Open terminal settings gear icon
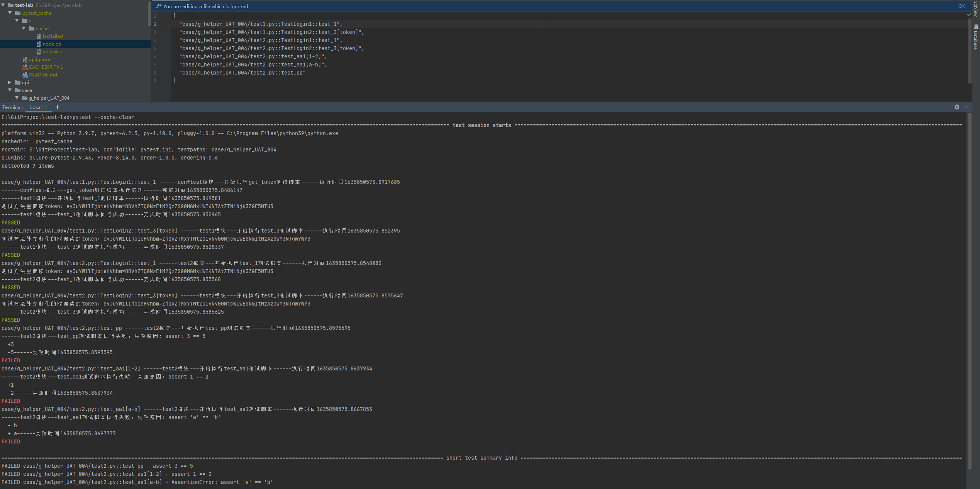Screen dimensions: 980x489 click(956, 107)
